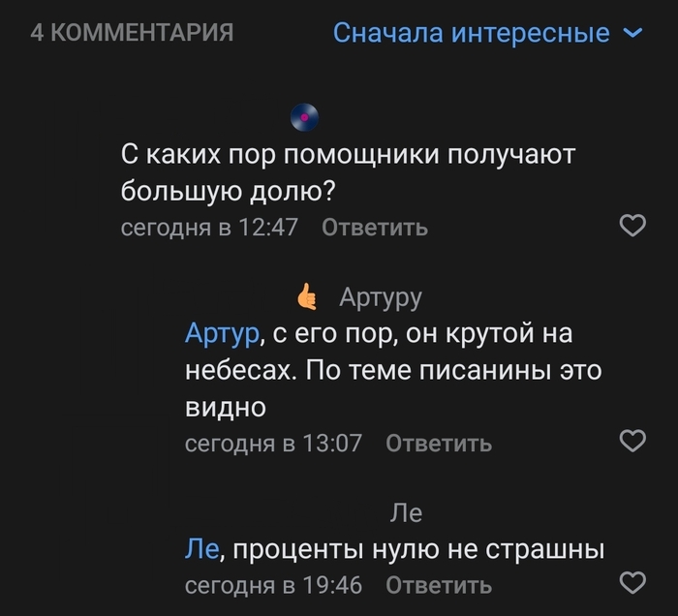
Task: Open the "Сначала интересные" sort dropdown
Action: click(x=472, y=33)
